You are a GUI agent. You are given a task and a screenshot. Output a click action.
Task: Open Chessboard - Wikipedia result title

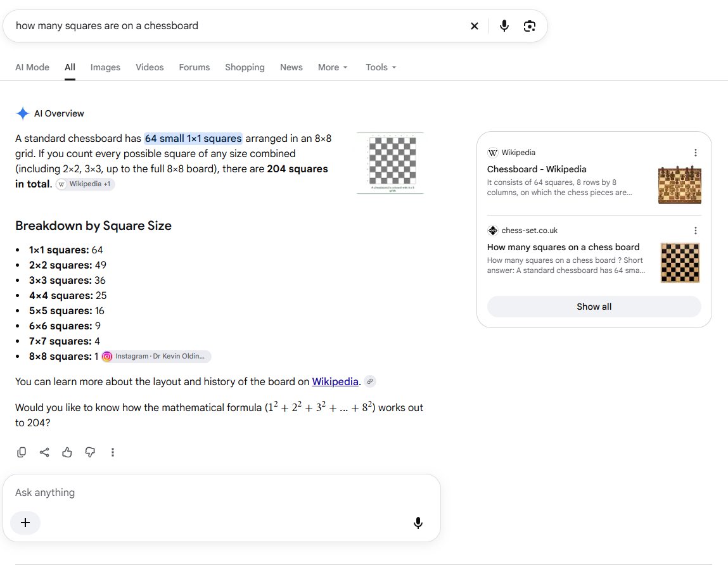[536, 170]
